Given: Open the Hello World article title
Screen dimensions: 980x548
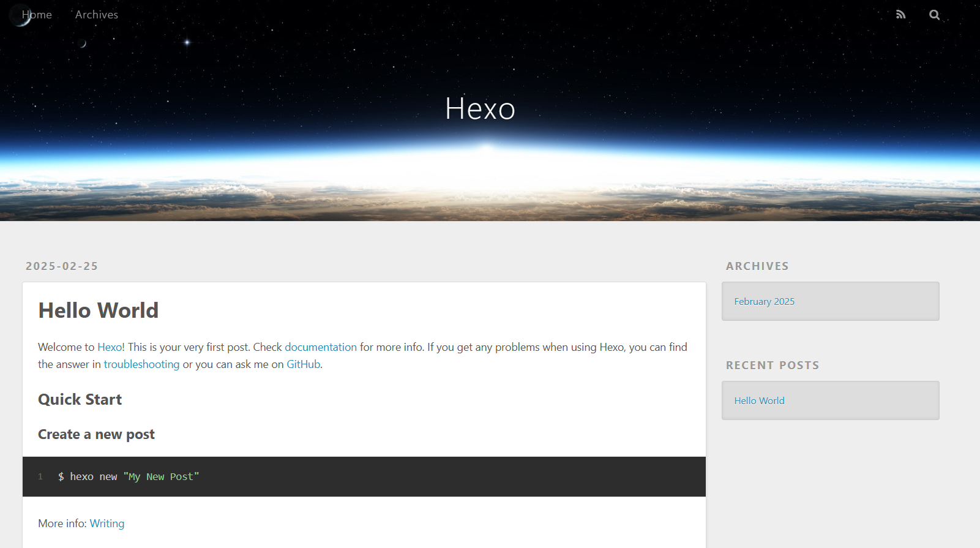Looking at the screenshot, I should tap(98, 310).
